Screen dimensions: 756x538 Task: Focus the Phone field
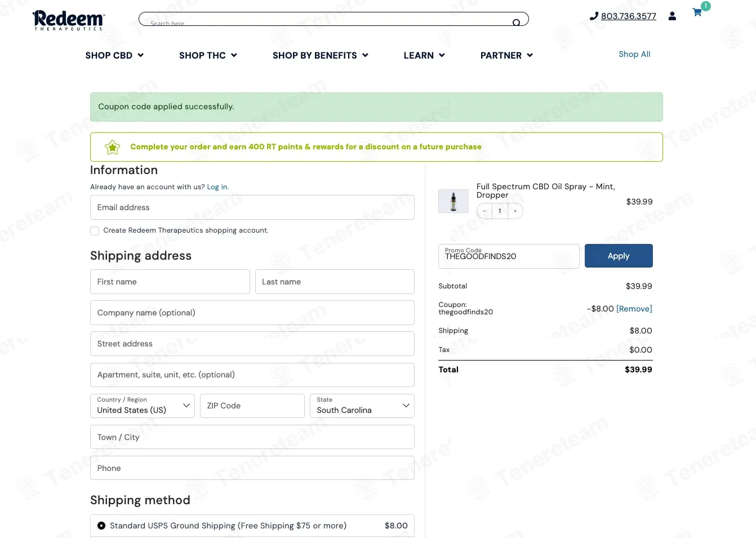pos(252,468)
